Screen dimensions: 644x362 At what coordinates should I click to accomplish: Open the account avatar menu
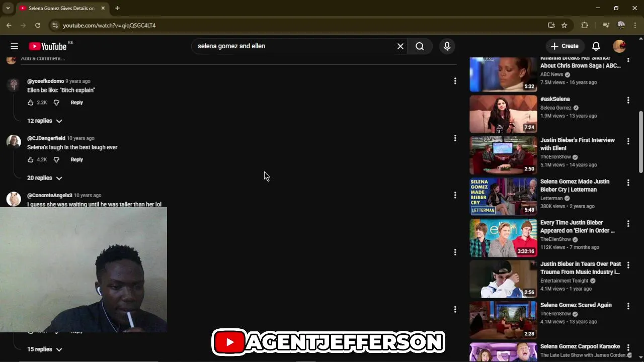click(x=619, y=46)
